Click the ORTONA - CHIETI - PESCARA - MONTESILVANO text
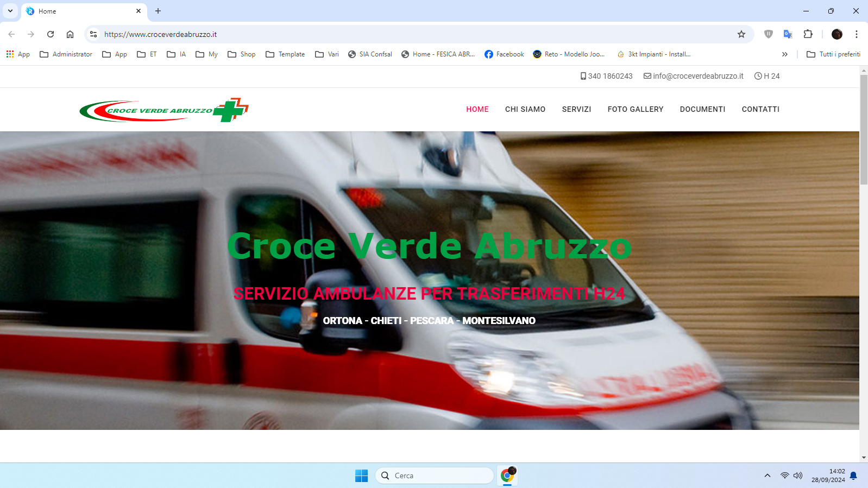The height and width of the screenshot is (488, 868). pyautogui.click(x=429, y=321)
